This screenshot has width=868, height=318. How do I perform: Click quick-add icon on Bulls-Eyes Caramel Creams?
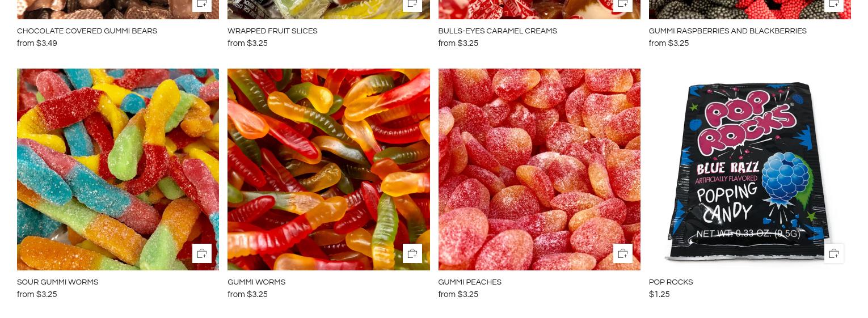tap(623, 5)
